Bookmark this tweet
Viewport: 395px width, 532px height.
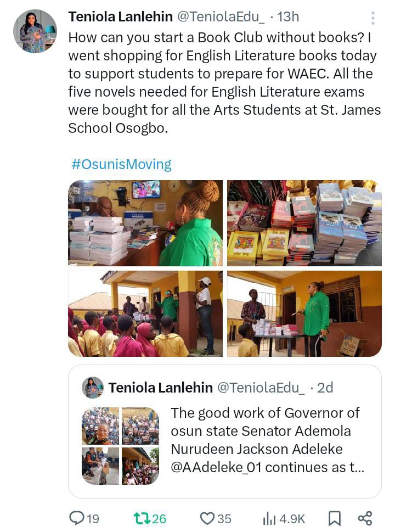(334, 518)
